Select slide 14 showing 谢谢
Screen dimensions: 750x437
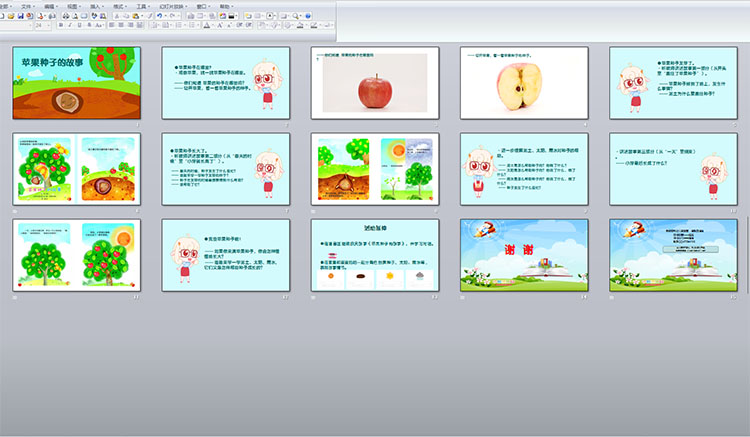524,255
